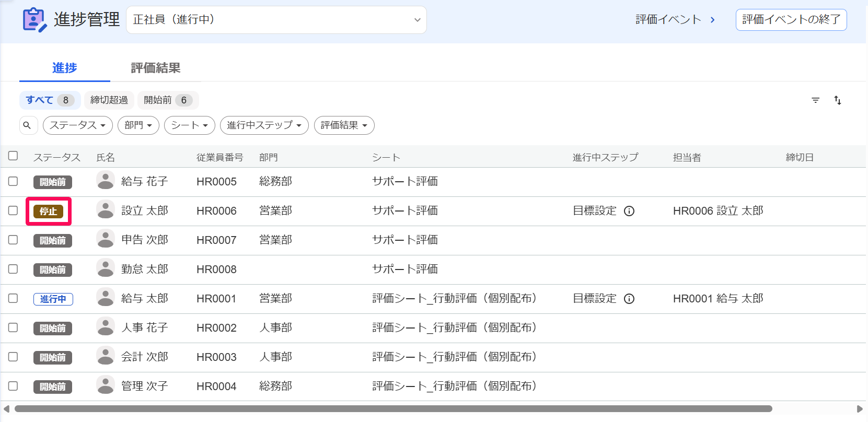Screen dimensions: 868x422
Task: Click the sort arrows icon
Action: (x=838, y=100)
